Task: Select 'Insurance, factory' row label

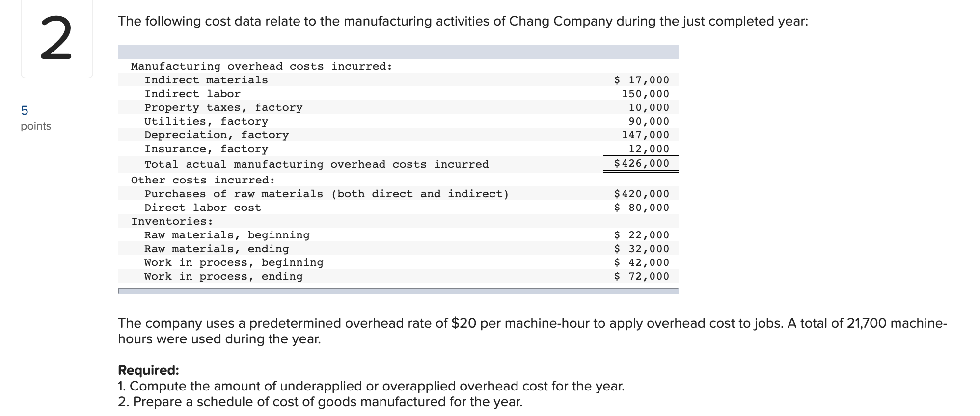Action: (206, 149)
